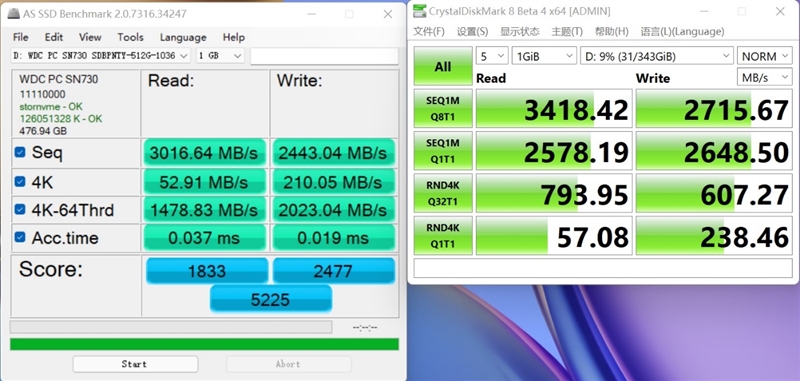Open the 语言(L)(Language) menu
This screenshot has height=381, width=800.
682,32
